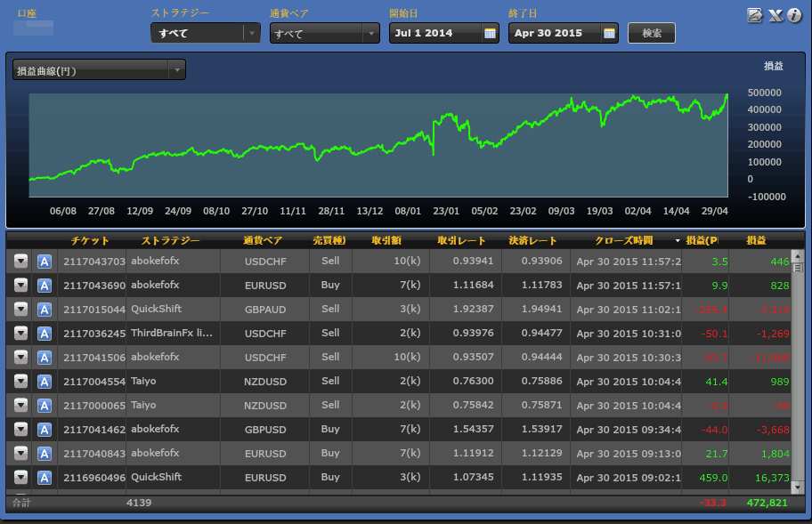Click the ThirdBrainFx strategy name
The width and height of the screenshot is (812, 524).
click(172, 333)
